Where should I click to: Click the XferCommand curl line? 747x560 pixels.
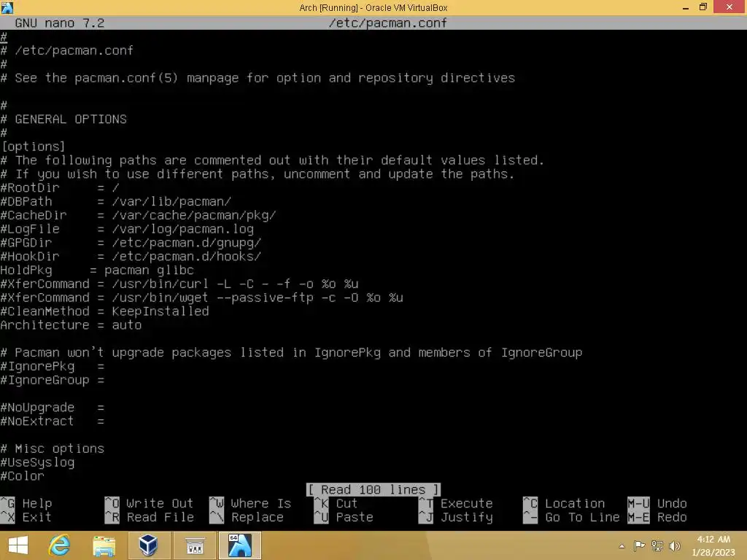coord(179,284)
